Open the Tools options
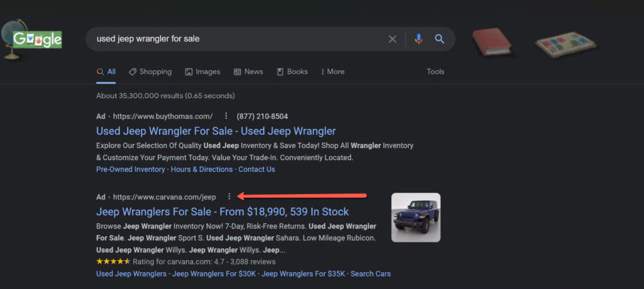644x289 pixels. [x=435, y=72]
